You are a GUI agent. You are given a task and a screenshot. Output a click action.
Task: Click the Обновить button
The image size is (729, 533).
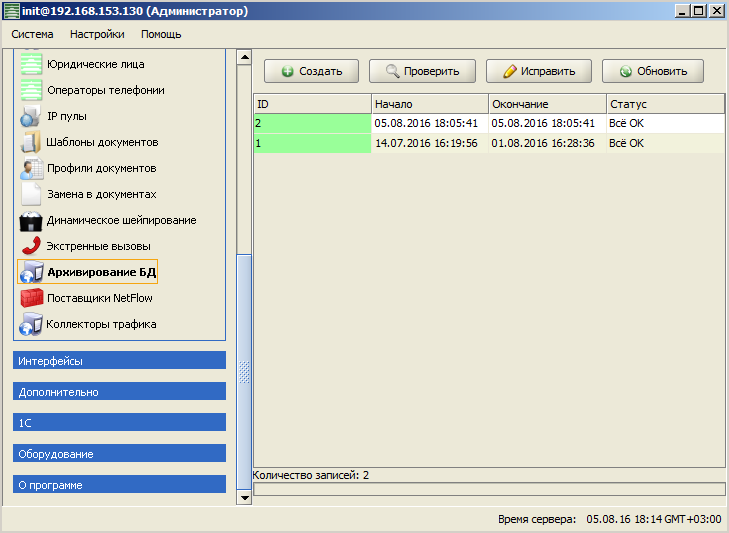coord(653,71)
